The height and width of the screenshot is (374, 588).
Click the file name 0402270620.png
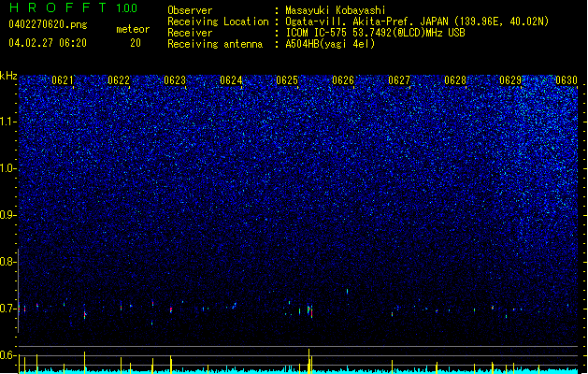48,24
